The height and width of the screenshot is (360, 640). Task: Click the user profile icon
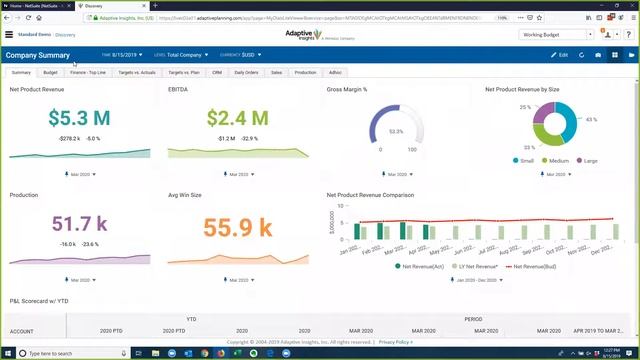pos(607,35)
